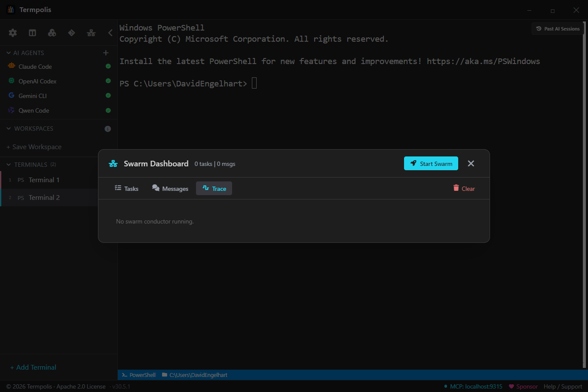
Task: Click the https://aka.ms/PSWindows URL in terminal
Action: point(483,61)
